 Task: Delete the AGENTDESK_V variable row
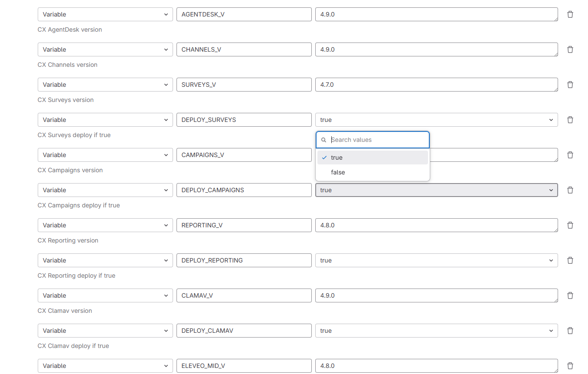pyautogui.click(x=570, y=14)
